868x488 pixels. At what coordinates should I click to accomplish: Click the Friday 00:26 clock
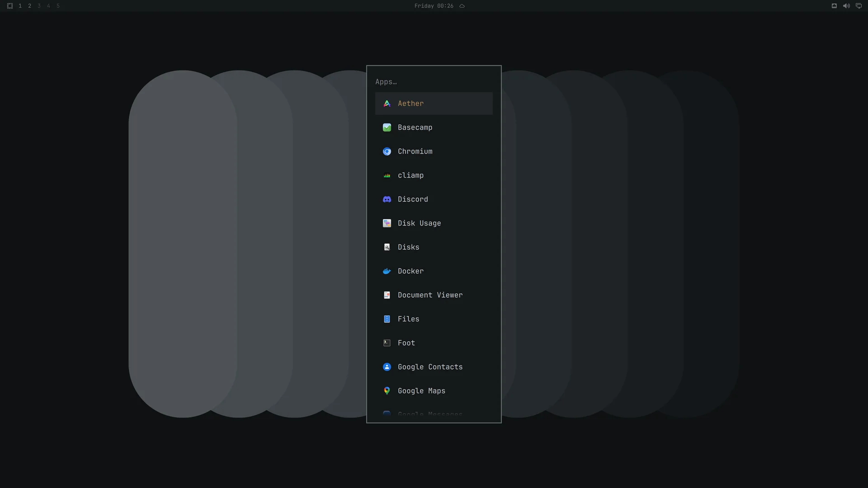coord(434,6)
